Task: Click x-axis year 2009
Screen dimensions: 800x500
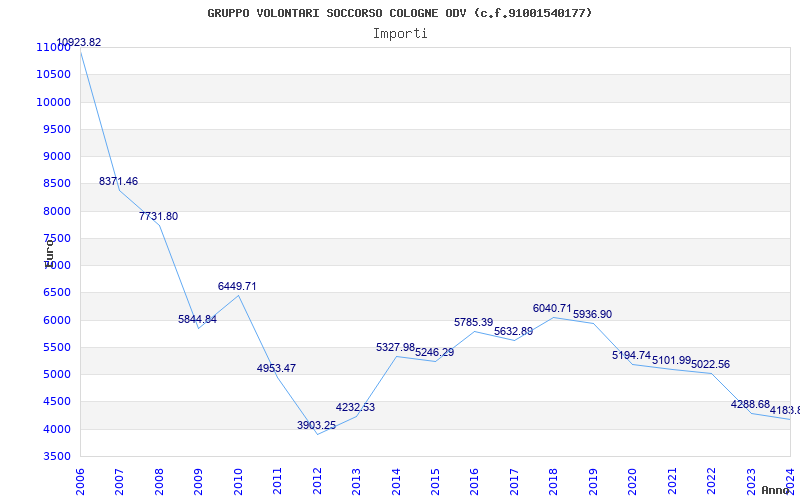Action: tap(198, 481)
